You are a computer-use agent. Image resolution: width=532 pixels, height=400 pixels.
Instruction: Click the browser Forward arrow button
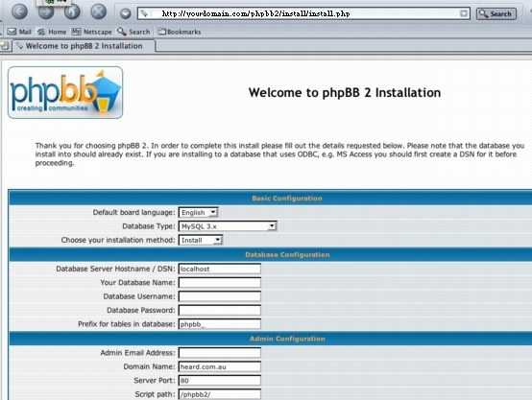46,12
